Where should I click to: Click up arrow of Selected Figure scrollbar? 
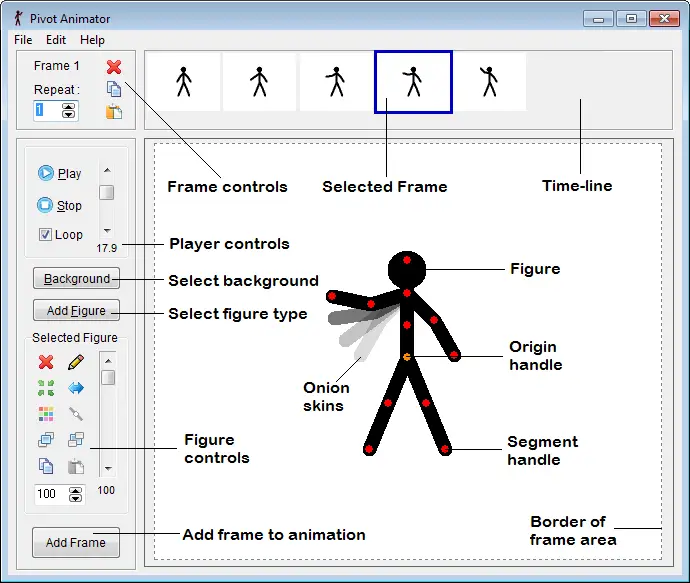pos(108,361)
